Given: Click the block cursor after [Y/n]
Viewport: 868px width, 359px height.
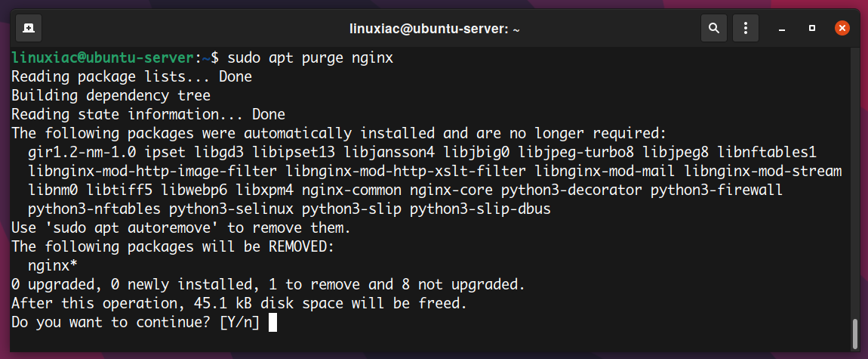Looking at the screenshot, I should point(272,323).
